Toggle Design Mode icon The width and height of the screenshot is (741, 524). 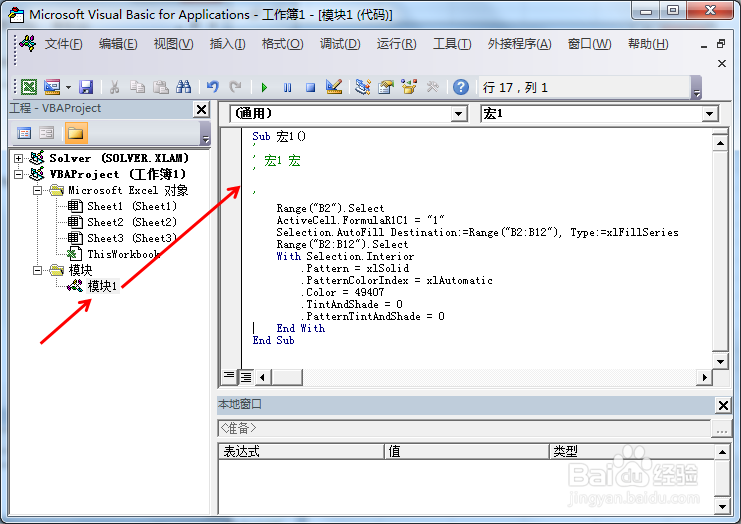[334, 87]
